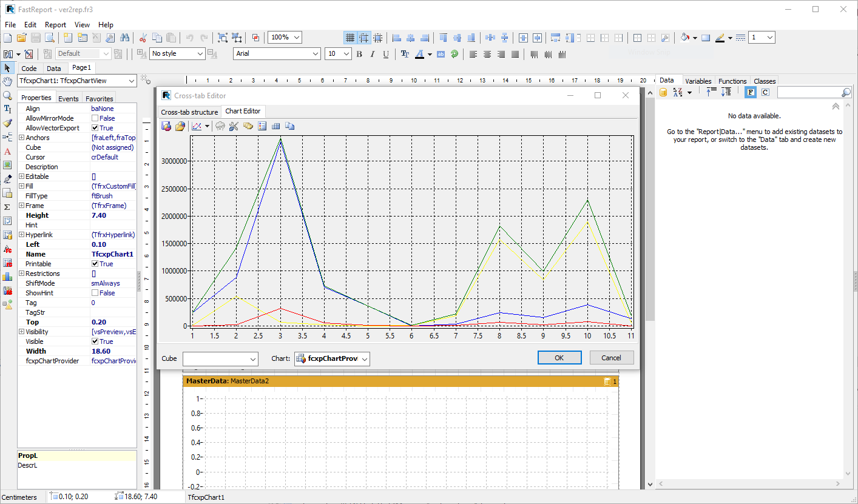858x504 pixels.
Task: Click the search field in Data panel
Action: [808, 92]
